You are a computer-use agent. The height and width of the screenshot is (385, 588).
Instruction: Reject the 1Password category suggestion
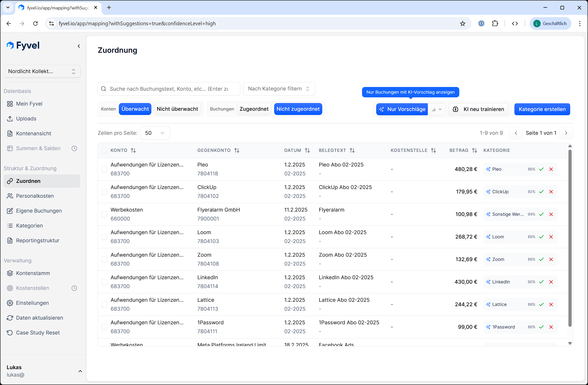tap(551, 327)
